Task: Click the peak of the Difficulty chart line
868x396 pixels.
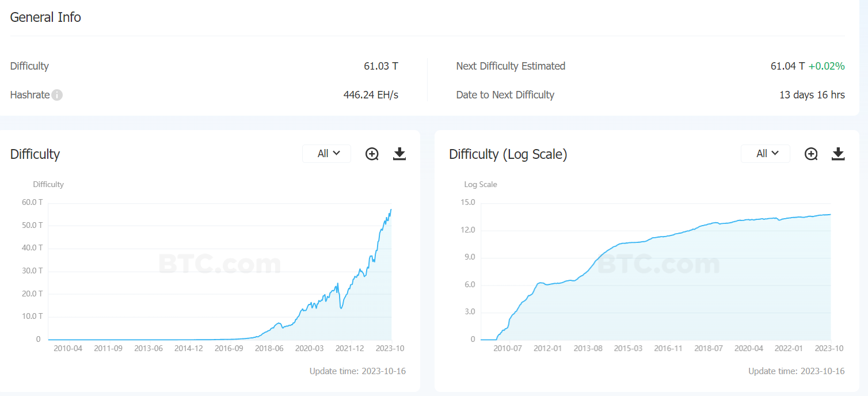Action: (391, 210)
